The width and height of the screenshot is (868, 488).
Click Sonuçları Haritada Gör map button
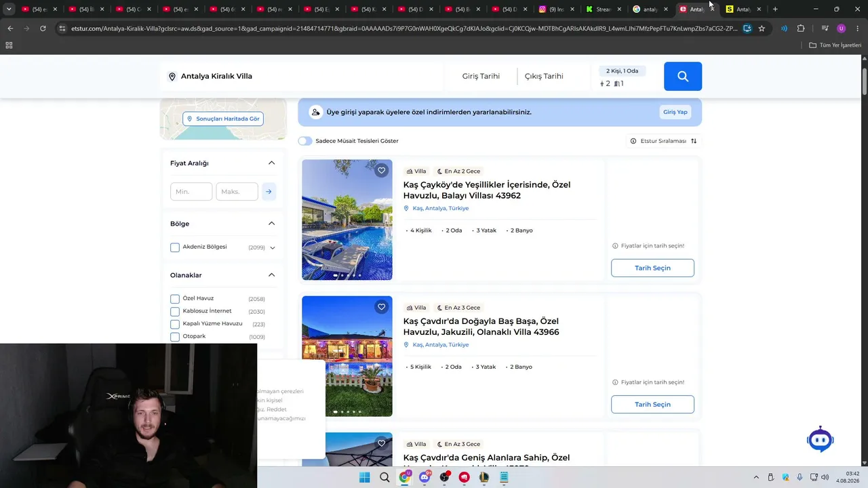click(x=223, y=119)
